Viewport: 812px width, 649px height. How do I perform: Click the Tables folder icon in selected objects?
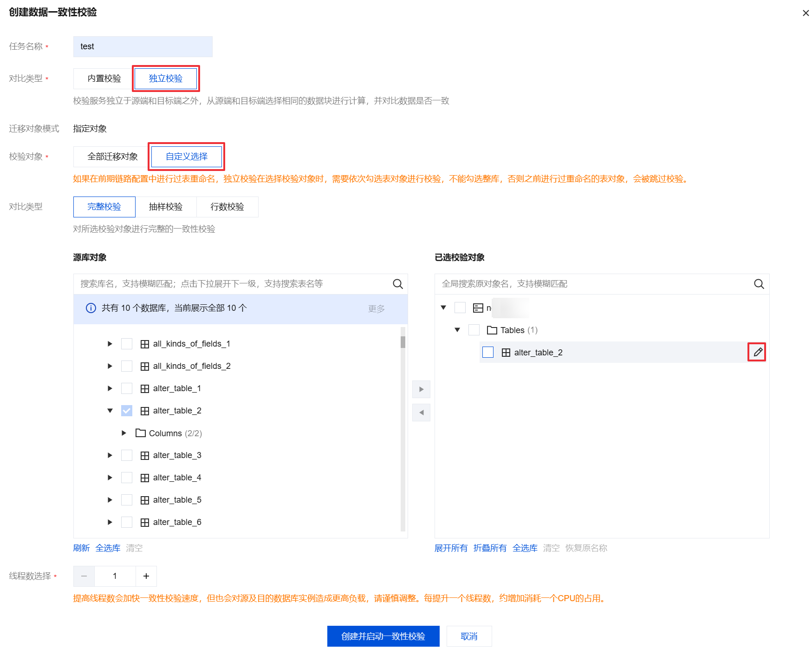click(x=492, y=330)
